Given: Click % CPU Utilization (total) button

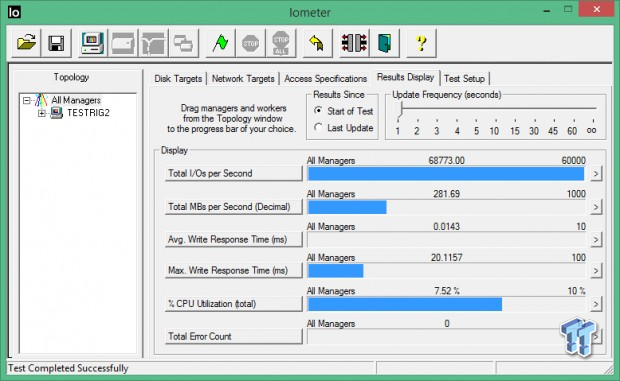Looking at the screenshot, I should (233, 304).
